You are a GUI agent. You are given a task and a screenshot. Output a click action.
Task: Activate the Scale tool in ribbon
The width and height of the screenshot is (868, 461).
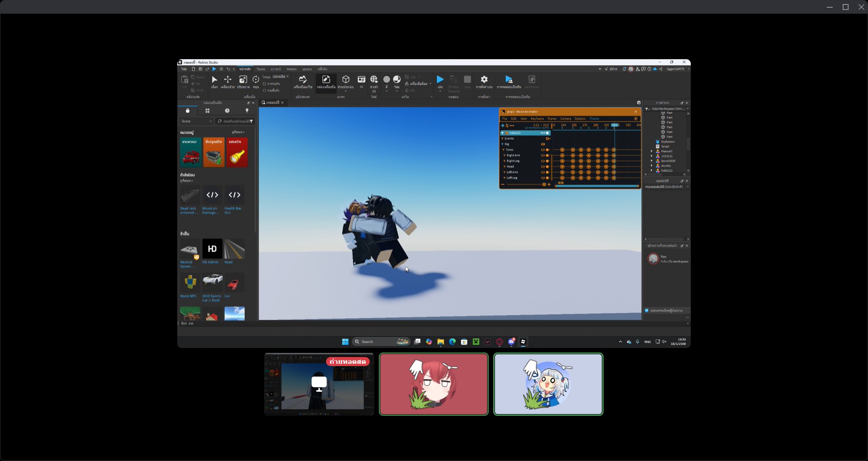click(243, 81)
